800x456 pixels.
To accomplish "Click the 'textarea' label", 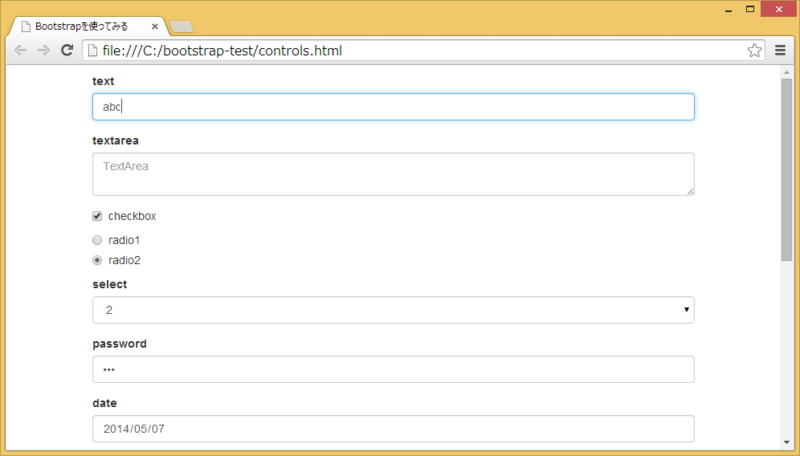I will [x=115, y=140].
